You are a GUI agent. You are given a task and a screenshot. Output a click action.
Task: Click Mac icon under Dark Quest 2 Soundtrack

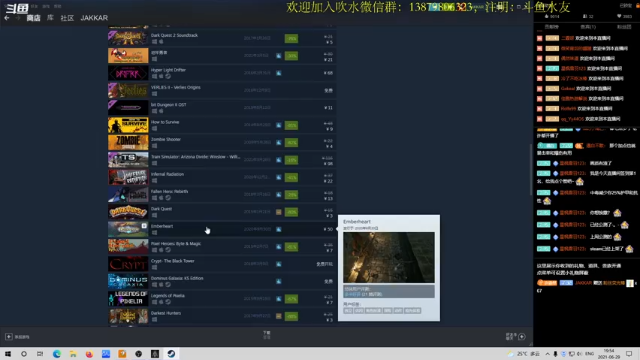161,42
